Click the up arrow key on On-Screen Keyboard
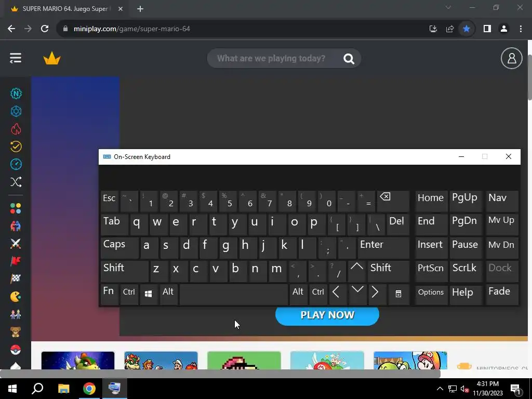This screenshot has height=399, width=532. click(356, 271)
